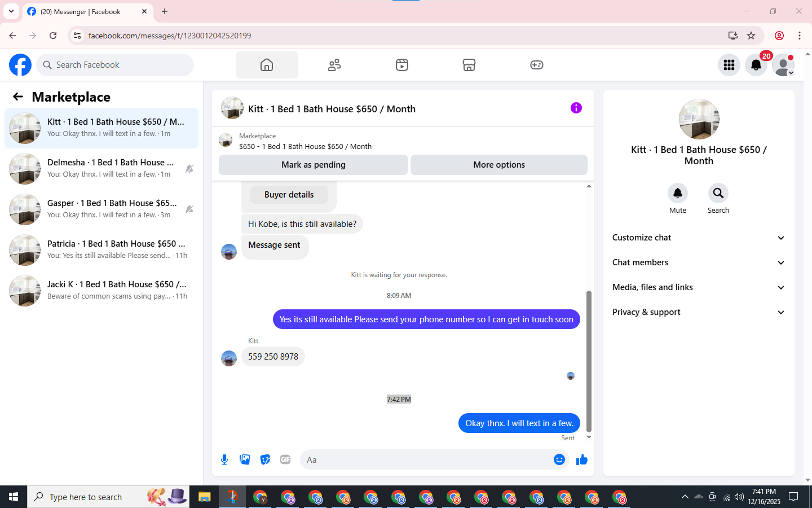
Task: Open the Gasper conversation
Action: point(101,209)
